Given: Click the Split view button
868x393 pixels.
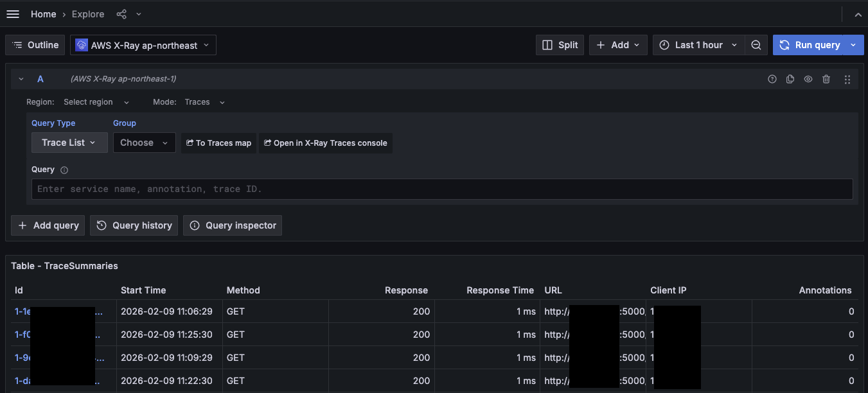Looking at the screenshot, I should pos(560,45).
